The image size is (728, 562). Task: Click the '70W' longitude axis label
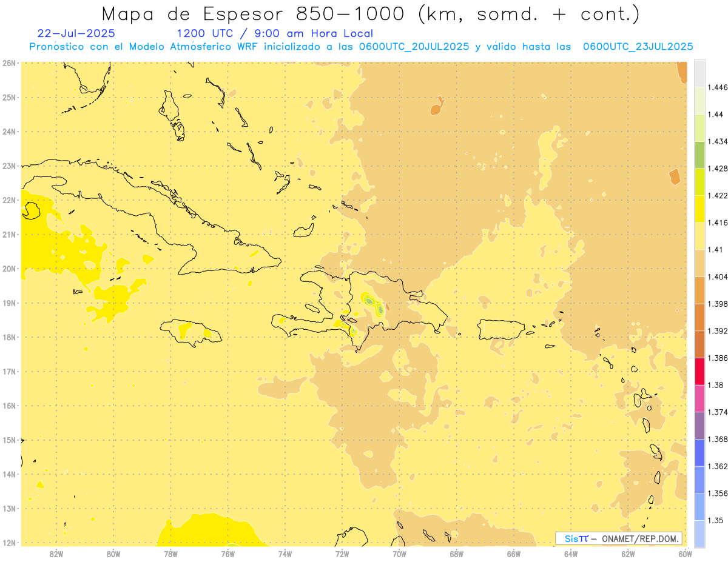point(399,554)
